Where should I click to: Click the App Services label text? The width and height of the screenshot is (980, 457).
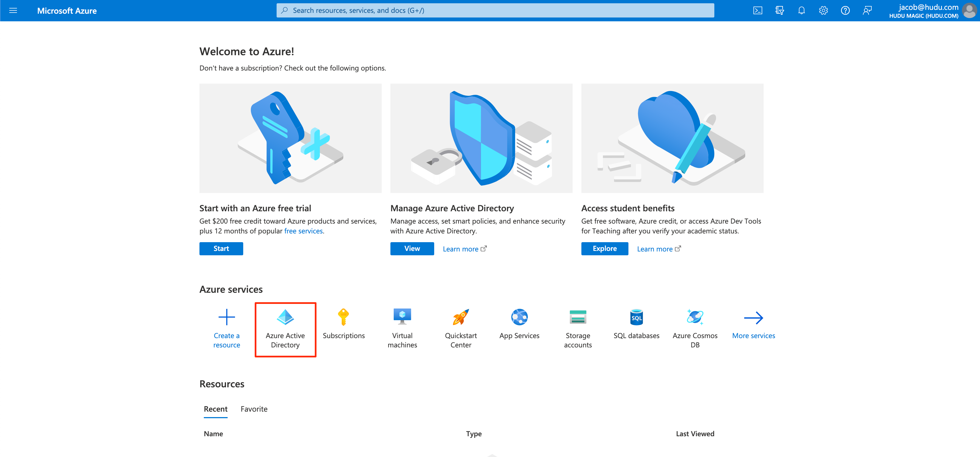point(519,336)
